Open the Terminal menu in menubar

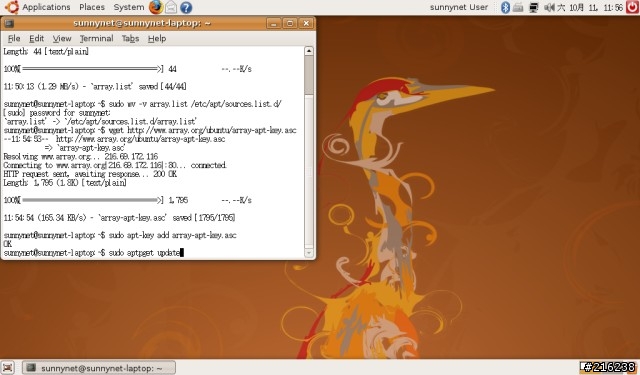(x=97, y=38)
